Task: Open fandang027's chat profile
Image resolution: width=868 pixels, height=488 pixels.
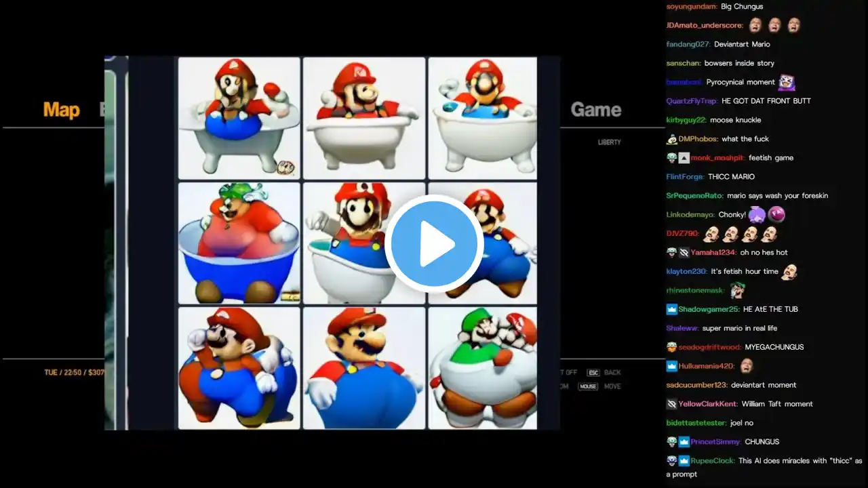Action: click(x=688, y=44)
